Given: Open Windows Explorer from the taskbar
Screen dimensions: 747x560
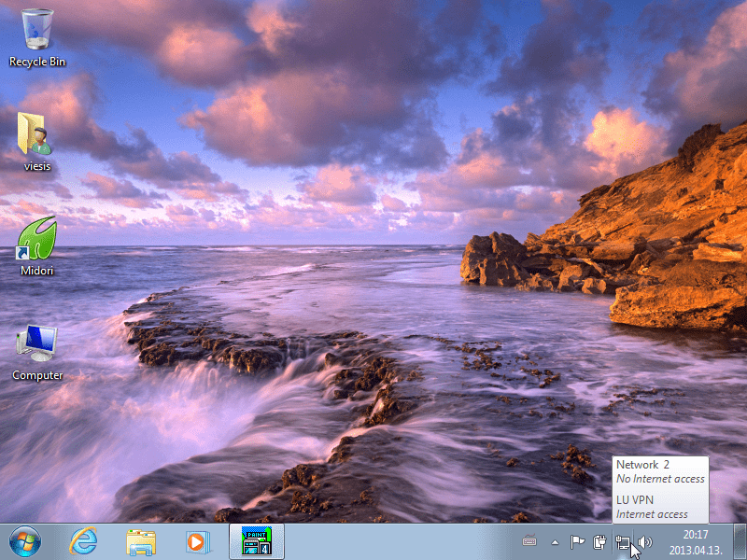Looking at the screenshot, I should pyautogui.click(x=141, y=542).
